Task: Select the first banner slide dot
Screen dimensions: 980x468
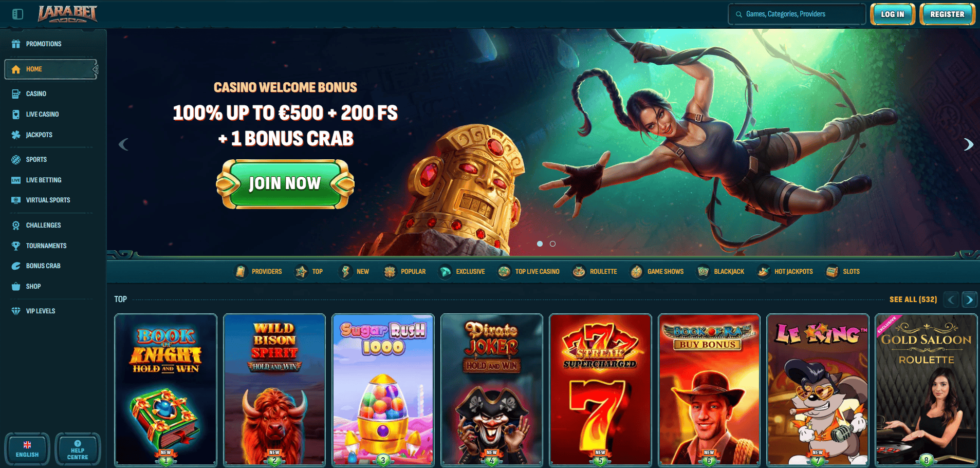Action: 540,244
